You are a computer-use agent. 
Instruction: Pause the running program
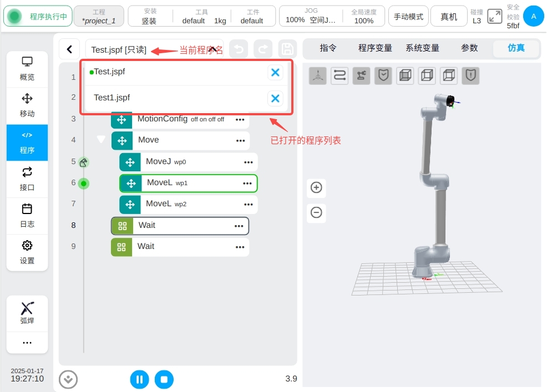point(139,379)
